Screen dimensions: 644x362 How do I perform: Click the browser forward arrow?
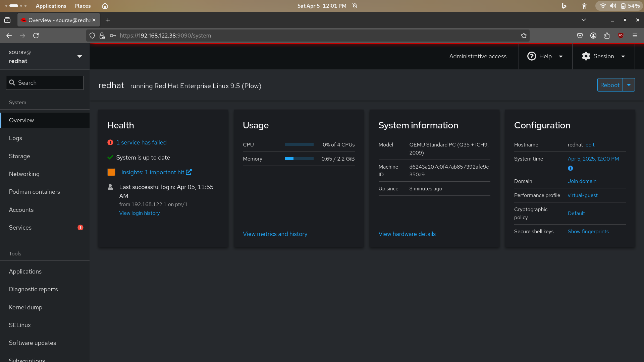(22, 36)
